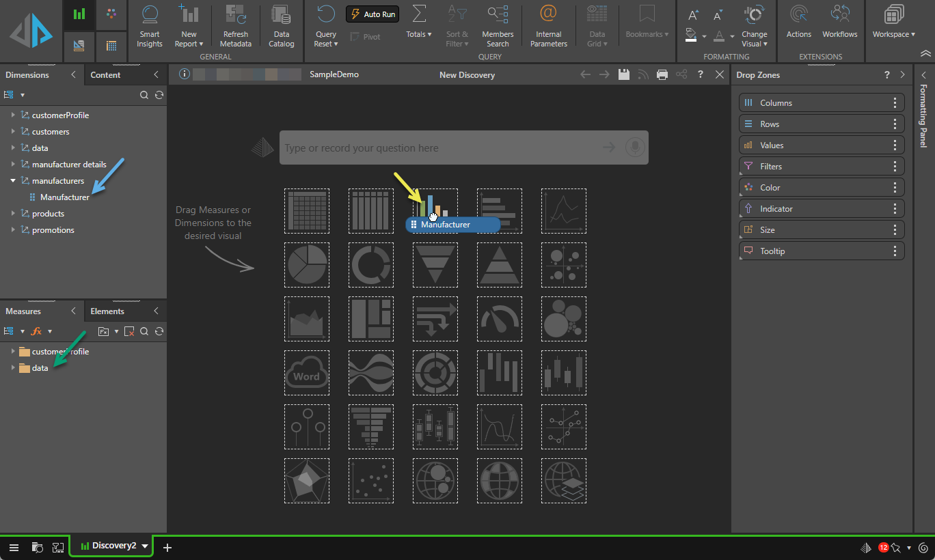The width and height of the screenshot is (935, 560).
Task: Open the Workspace dropdown menu
Action: click(x=893, y=34)
